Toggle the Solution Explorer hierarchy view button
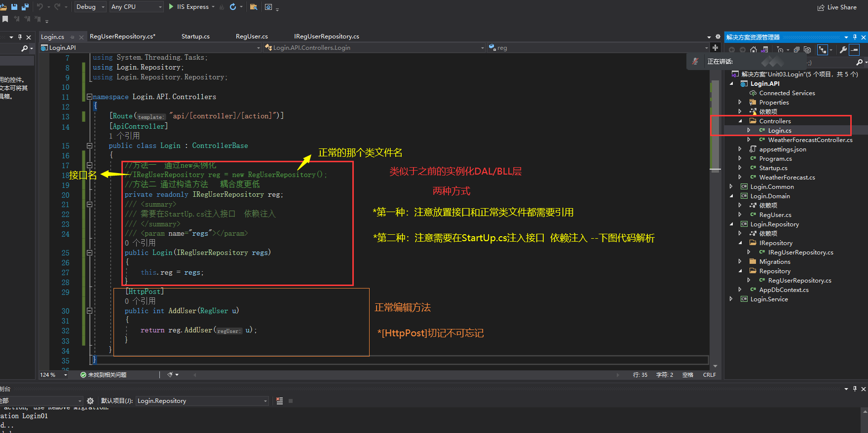This screenshot has width=868, height=433. pyautogui.click(x=823, y=50)
